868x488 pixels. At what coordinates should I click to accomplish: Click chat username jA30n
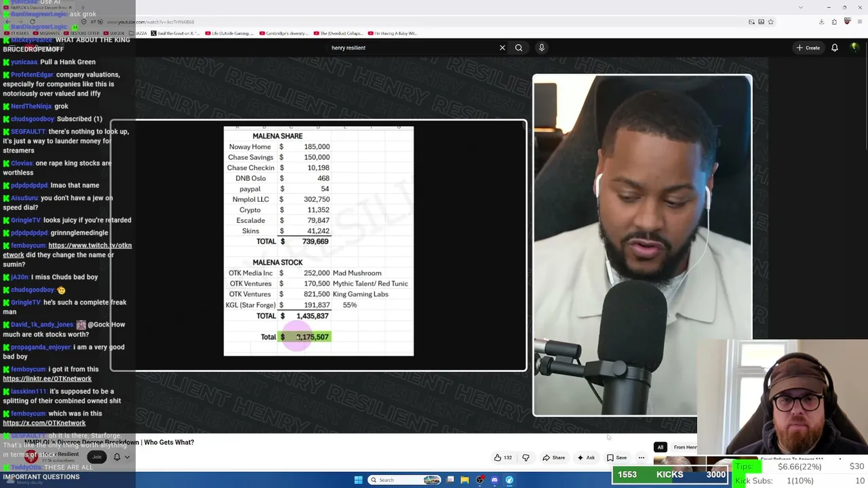coord(20,277)
